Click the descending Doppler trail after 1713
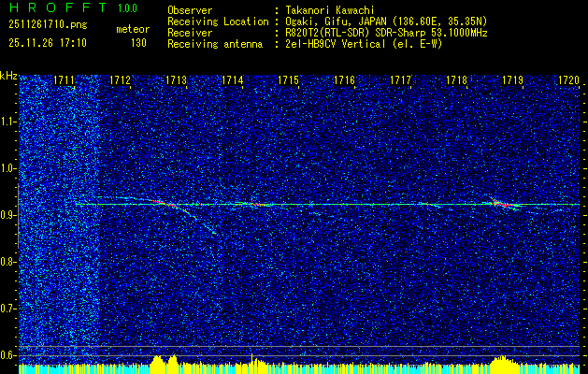 (x=199, y=222)
